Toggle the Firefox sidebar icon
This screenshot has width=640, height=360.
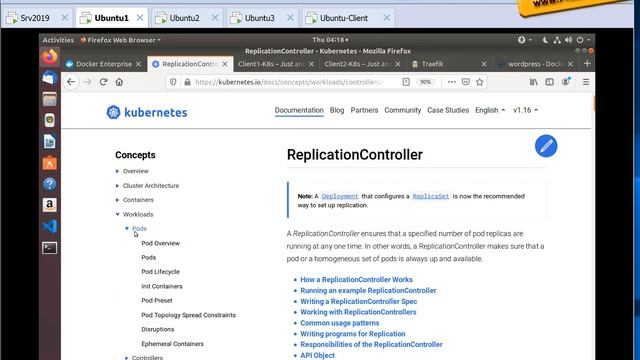550,82
